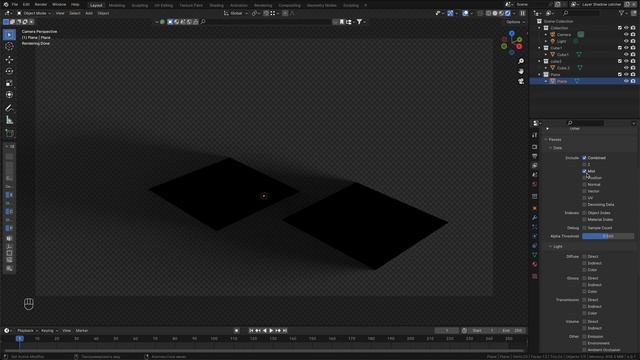Image resolution: width=640 pixels, height=360 pixels.
Task: Enable the Normal pass checkbox
Action: pos(584,184)
